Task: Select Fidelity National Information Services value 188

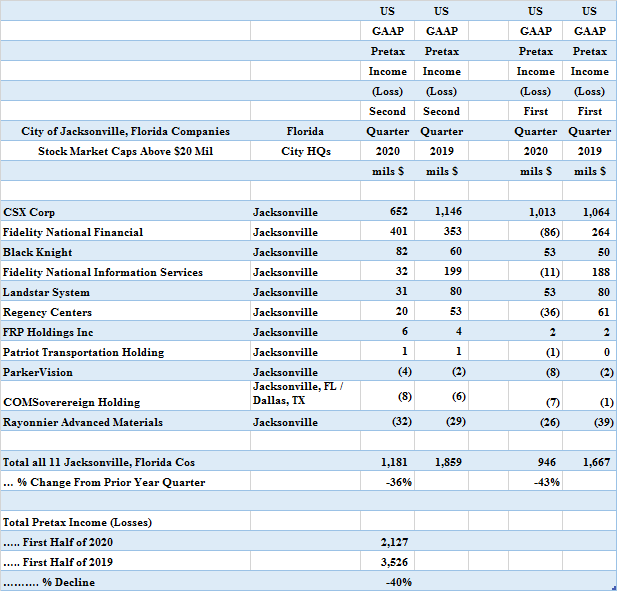Action: pyautogui.click(x=601, y=272)
